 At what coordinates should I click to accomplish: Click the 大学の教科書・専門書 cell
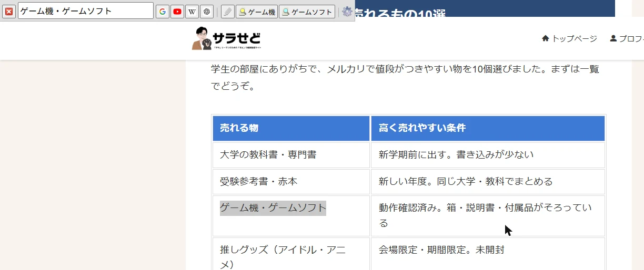tap(291, 155)
